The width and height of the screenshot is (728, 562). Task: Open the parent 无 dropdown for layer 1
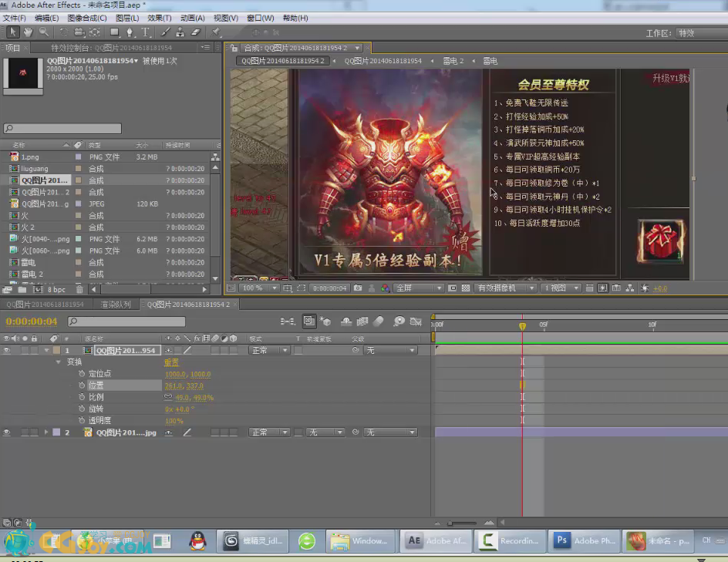pos(390,350)
